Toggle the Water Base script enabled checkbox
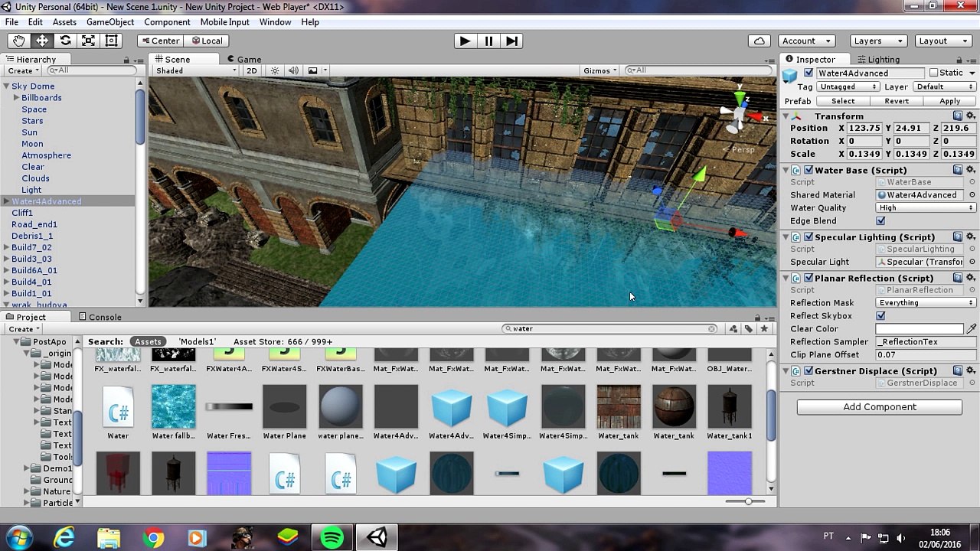 pyautogui.click(x=808, y=171)
